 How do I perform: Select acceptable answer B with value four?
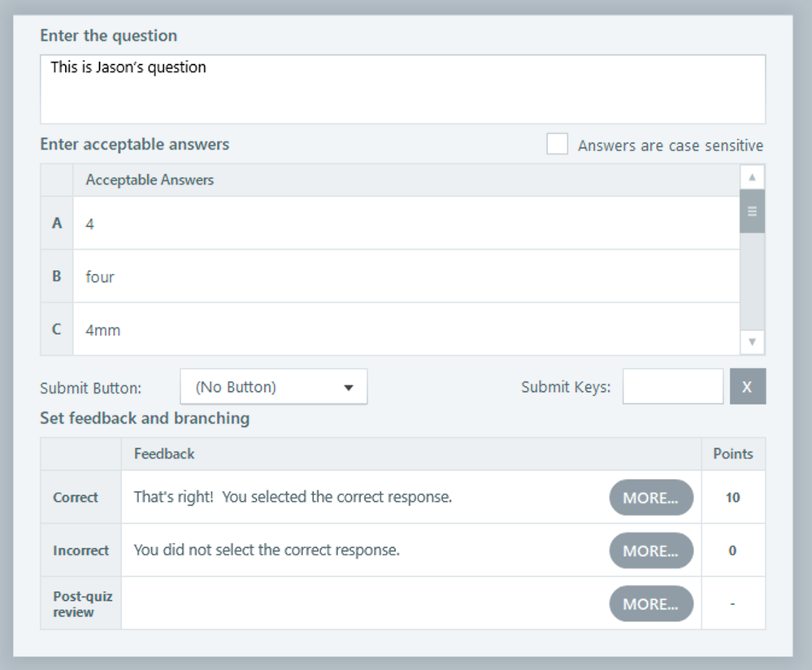click(406, 276)
